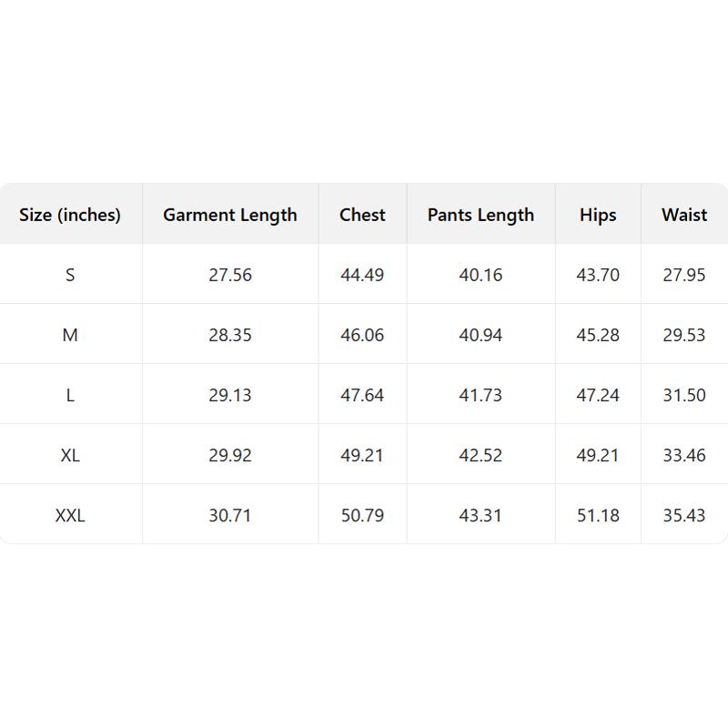Select chest value 46.06
The image size is (728, 728).
[362, 335]
